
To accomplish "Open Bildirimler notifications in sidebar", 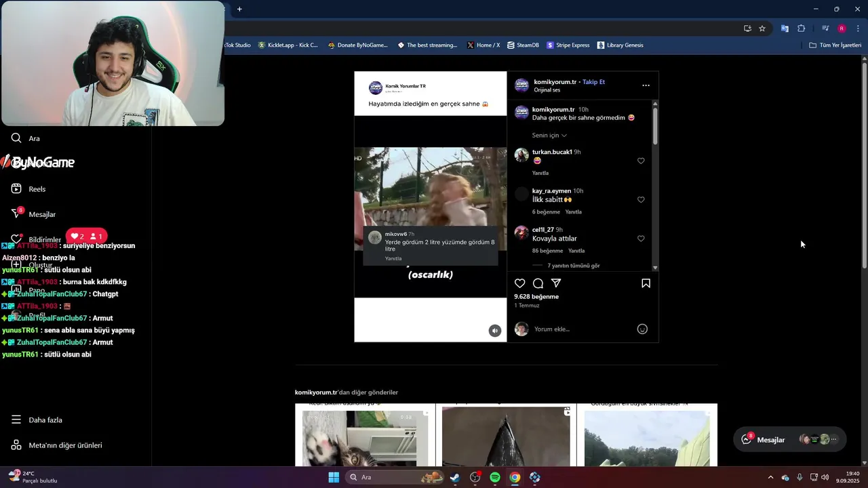I will click(36, 239).
